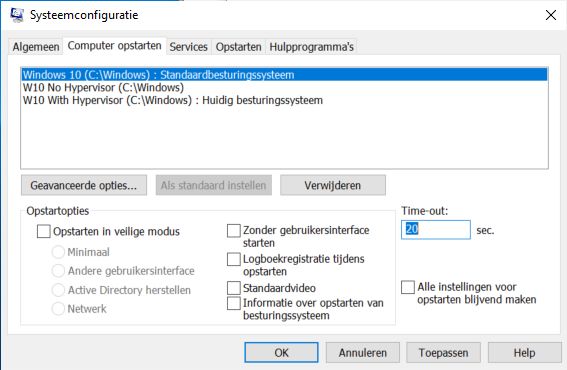Click the Systeemconfiguratie title bar icon

[16, 15]
